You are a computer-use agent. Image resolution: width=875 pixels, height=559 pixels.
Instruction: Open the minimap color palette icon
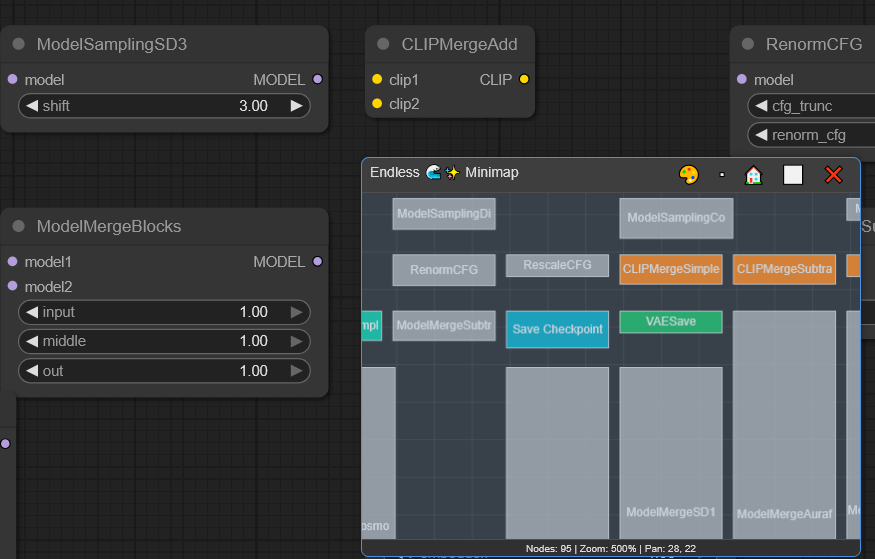[688, 174]
